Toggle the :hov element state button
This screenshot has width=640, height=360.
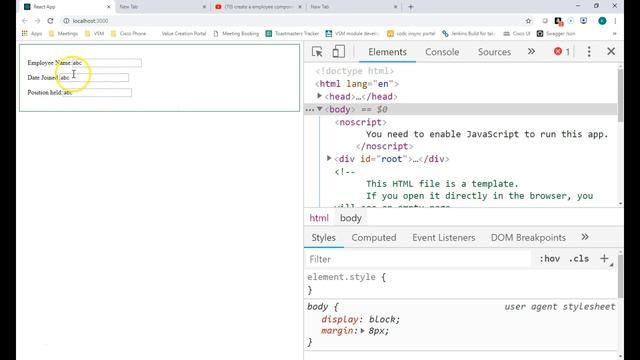[x=549, y=259]
